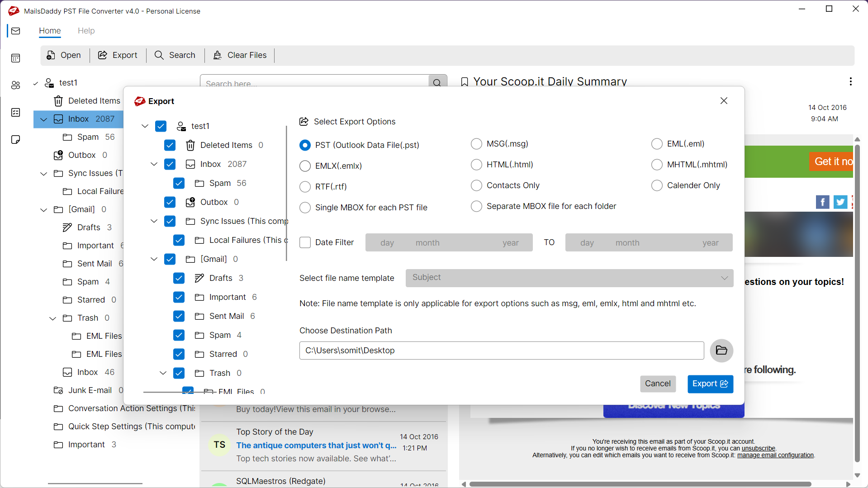Select the EMLX(.emlx) export option
The height and width of the screenshot is (488, 868).
pyautogui.click(x=305, y=166)
